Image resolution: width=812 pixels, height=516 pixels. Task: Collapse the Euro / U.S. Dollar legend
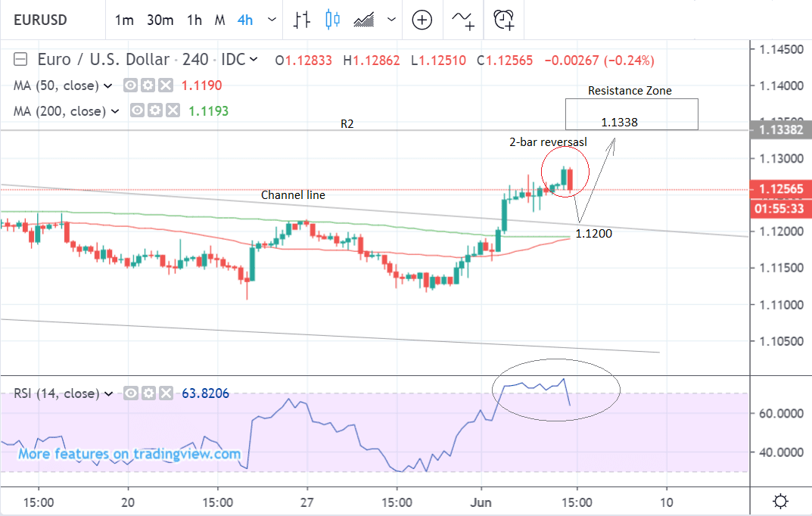click(x=21, y=60)
